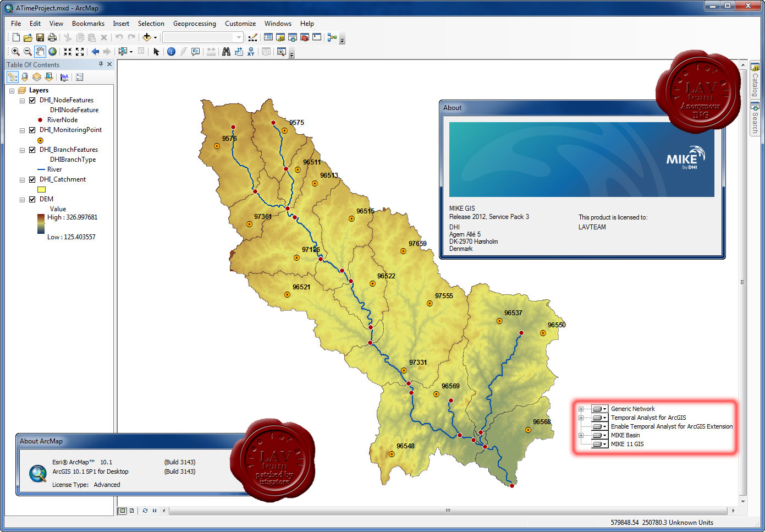Expand Temporal Analyst for ArcGIS node
Viewport: 765px width, 532px height.
(581, 418)
